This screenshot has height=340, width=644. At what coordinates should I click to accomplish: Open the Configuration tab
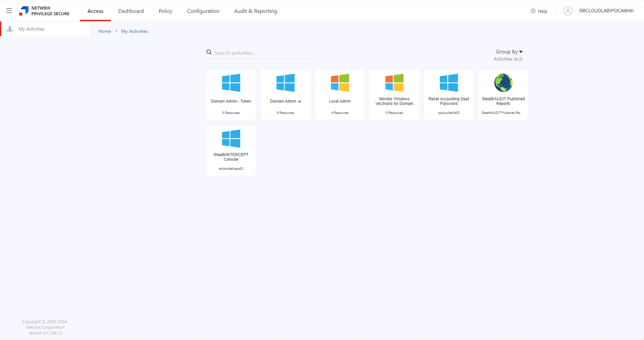[x=203, y=11]
